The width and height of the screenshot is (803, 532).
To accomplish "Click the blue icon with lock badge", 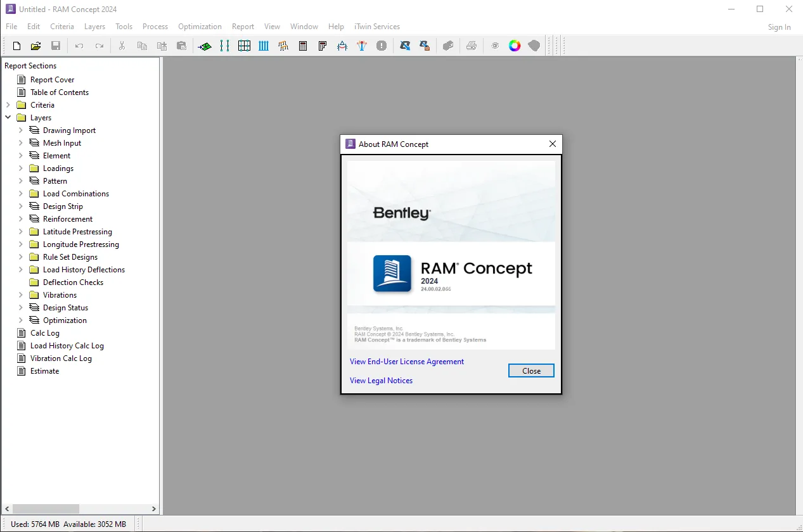I will click(425, 46).
